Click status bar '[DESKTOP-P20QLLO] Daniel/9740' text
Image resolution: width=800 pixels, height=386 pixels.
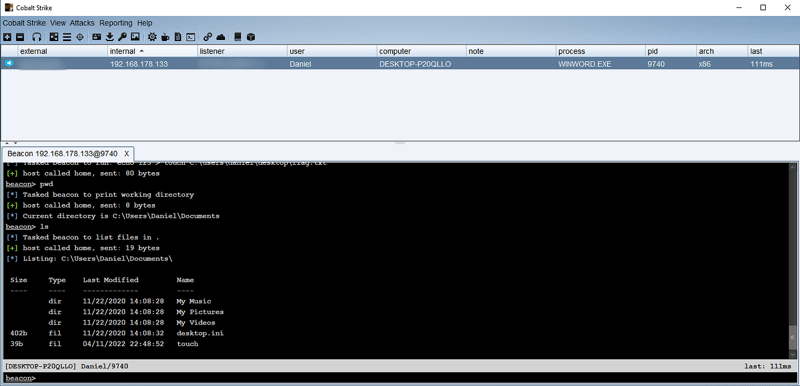tap(66, 366)
